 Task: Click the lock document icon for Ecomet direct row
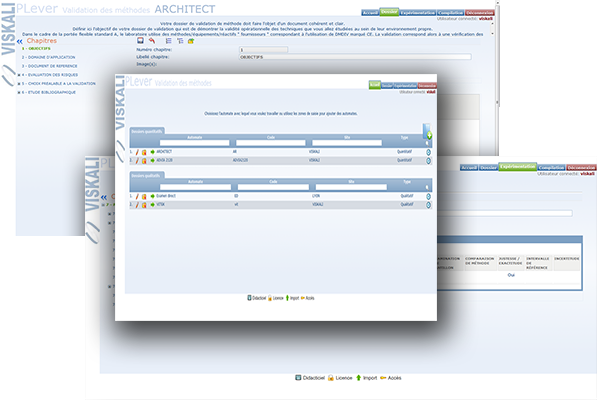(144, 196)
